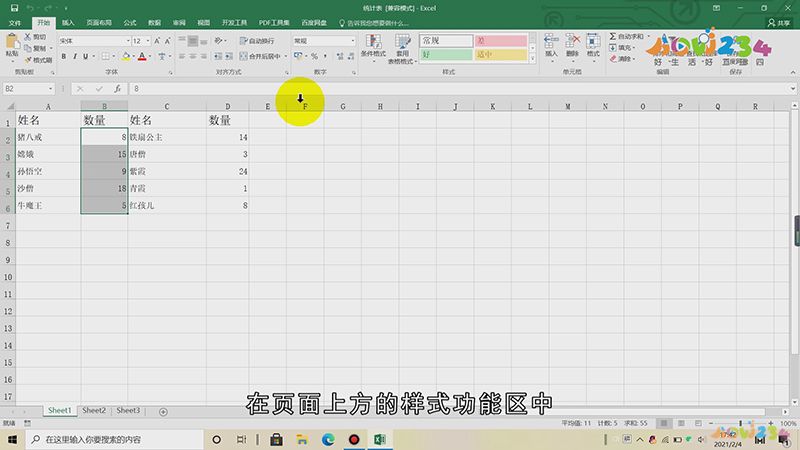Click the Paste clipboard icon

tap(12, 41)
